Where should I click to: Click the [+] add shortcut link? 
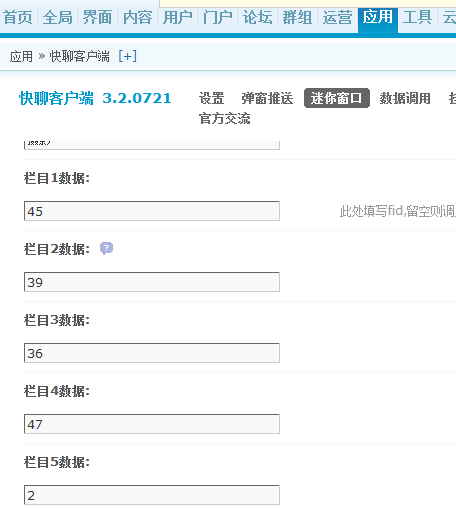128,56
